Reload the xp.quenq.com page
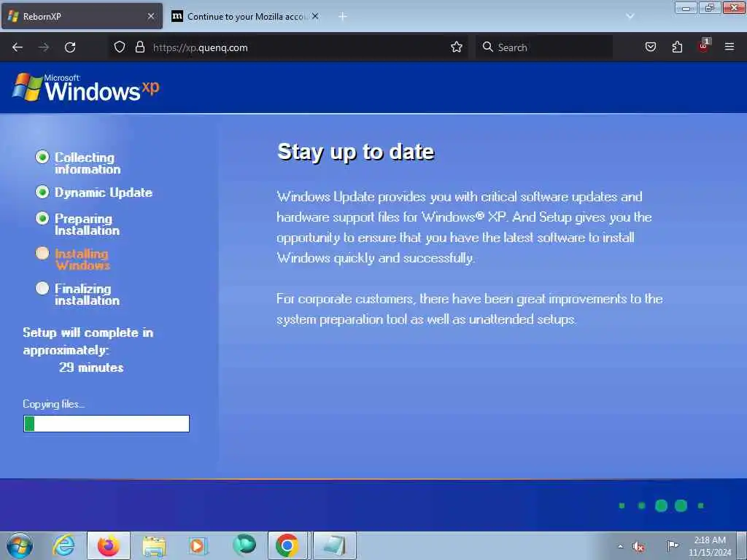Screen dimensions: 747x560 (x=70, y=47)
